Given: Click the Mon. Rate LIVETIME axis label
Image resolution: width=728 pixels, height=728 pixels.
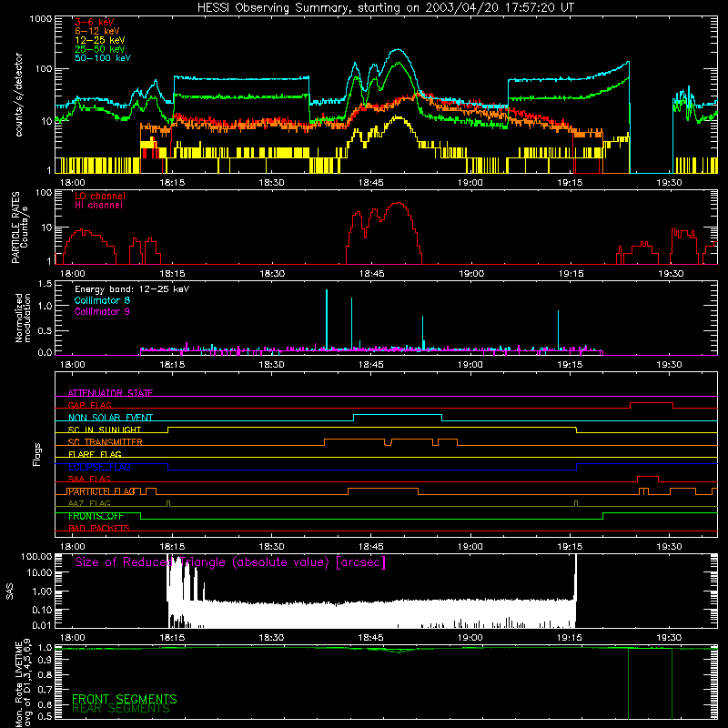Looking at the screenshot, I should pos(24,683).
